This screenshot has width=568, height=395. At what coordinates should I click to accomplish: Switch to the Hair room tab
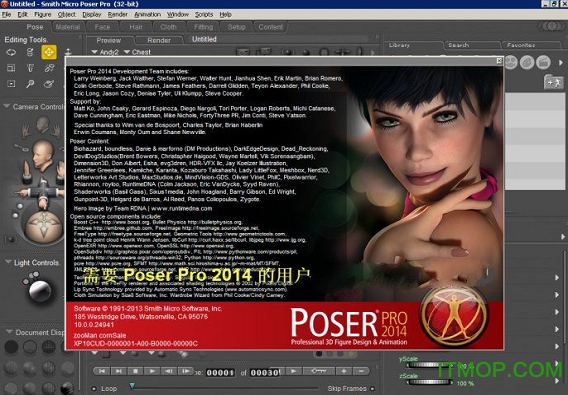(136, 27)
